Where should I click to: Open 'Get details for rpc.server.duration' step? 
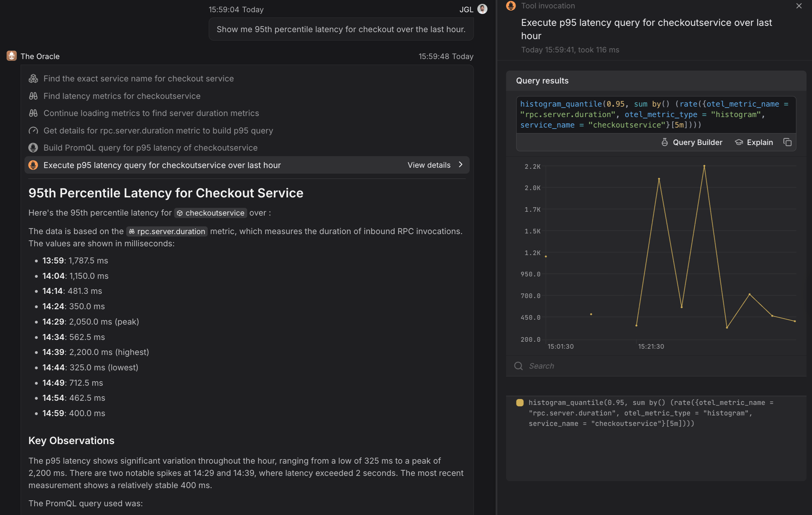pyautogui.click(x=158, y=131)
